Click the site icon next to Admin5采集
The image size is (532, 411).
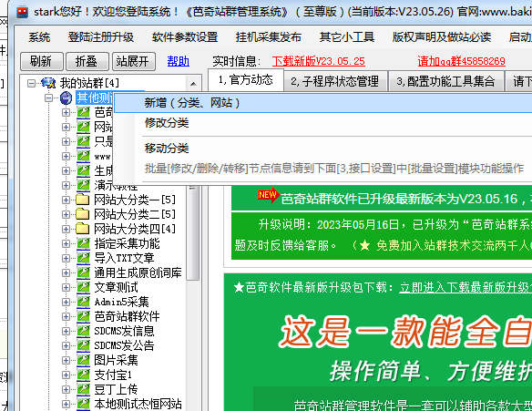83,302
